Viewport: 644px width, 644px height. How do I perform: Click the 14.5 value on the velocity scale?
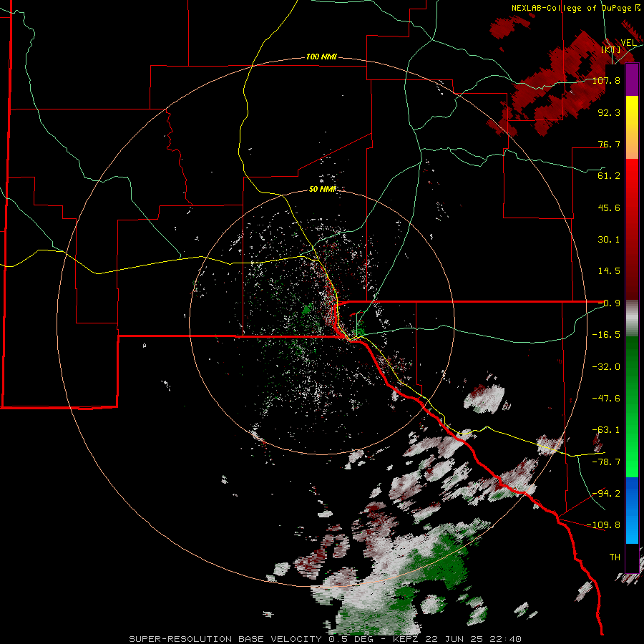tap(609, 271)
